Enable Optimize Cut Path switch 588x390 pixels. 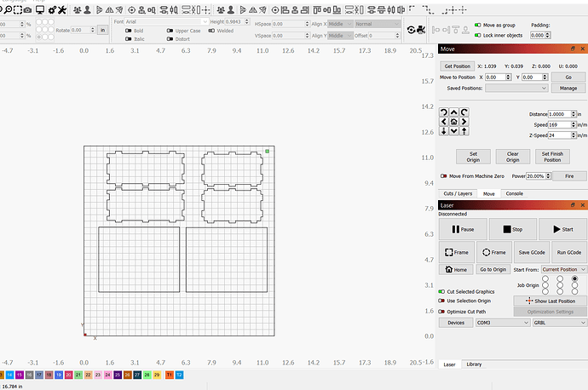[441, 312]
